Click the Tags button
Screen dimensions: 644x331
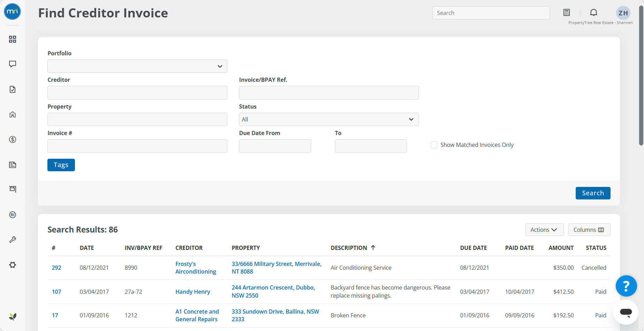(61, 165)
